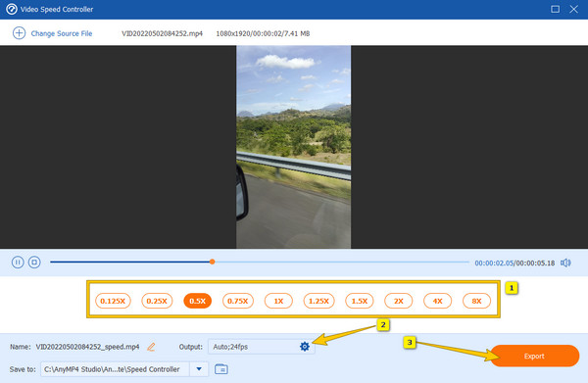Select the 0.125X speed option

coord(113,301)
